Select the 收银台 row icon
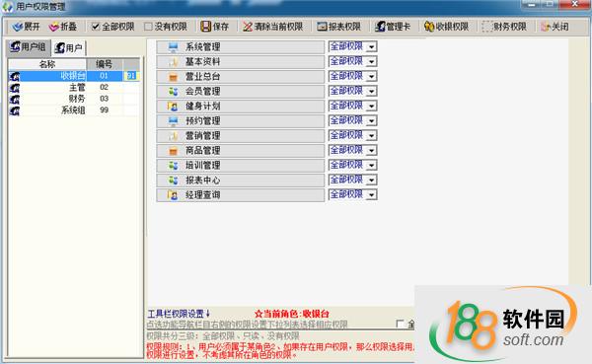Image resolution: width=592 pixels, height=364 pixels. click(15, 76)
